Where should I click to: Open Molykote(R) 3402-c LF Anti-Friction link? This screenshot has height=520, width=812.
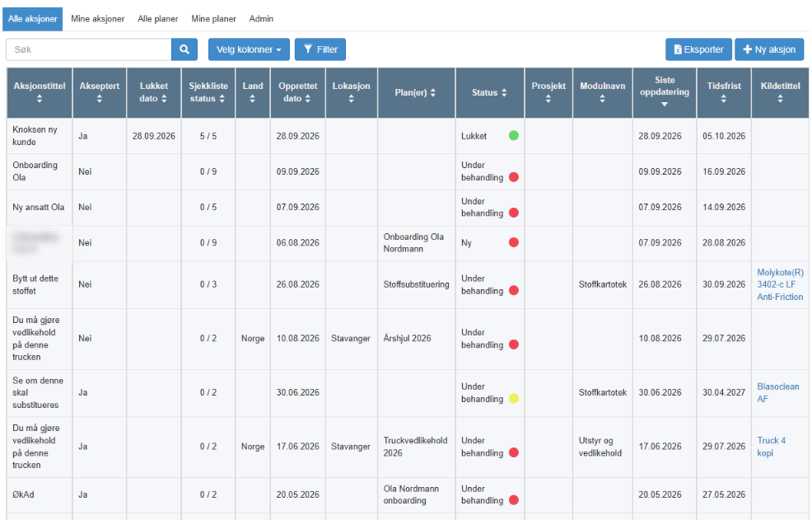(780, 284)
